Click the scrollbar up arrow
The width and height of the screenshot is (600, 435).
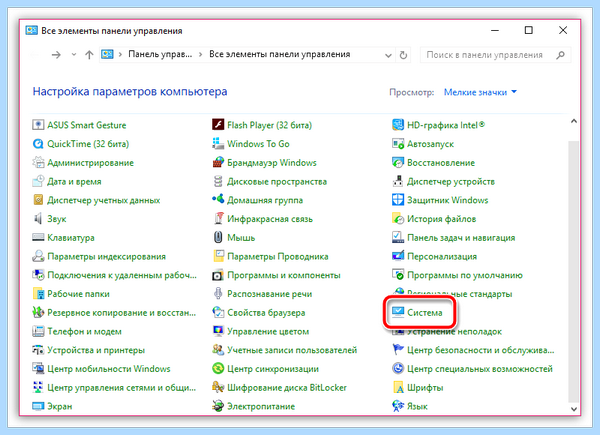tap(574, 121)
